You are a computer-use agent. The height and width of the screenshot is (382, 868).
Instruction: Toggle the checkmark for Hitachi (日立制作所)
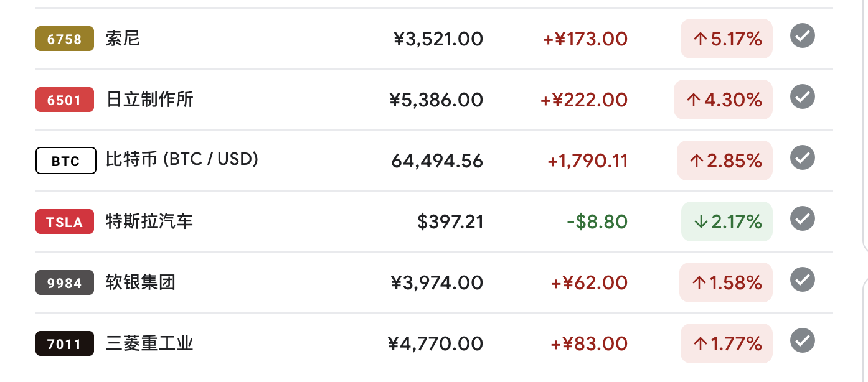coord(803,97)
